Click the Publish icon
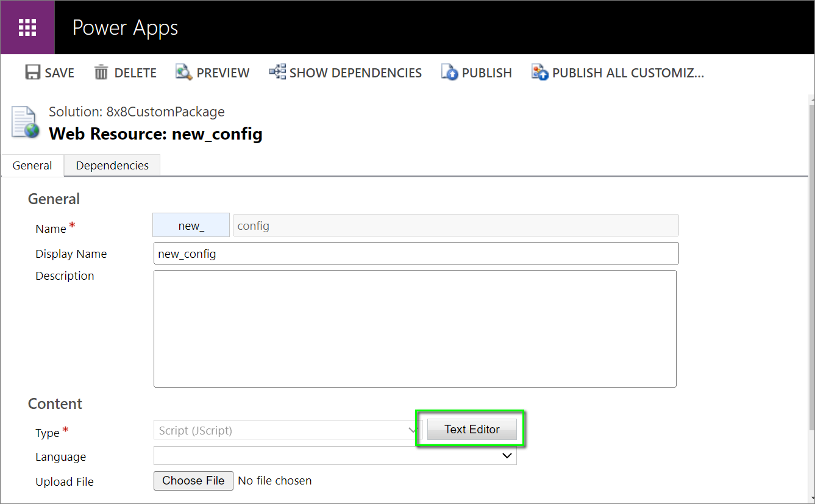815x504 pixels. pyautogui.click(x=450, y=73)
